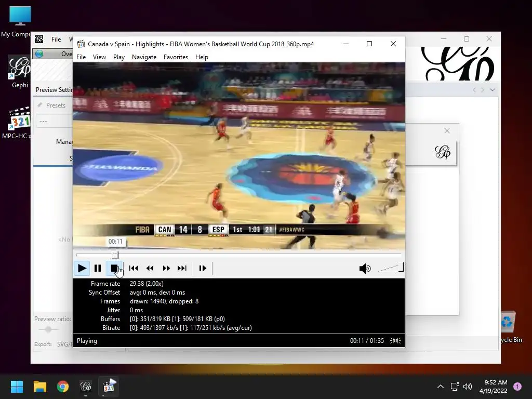Click the Playing status text
This screenshot has height=399, width=532.
[87, 341]
